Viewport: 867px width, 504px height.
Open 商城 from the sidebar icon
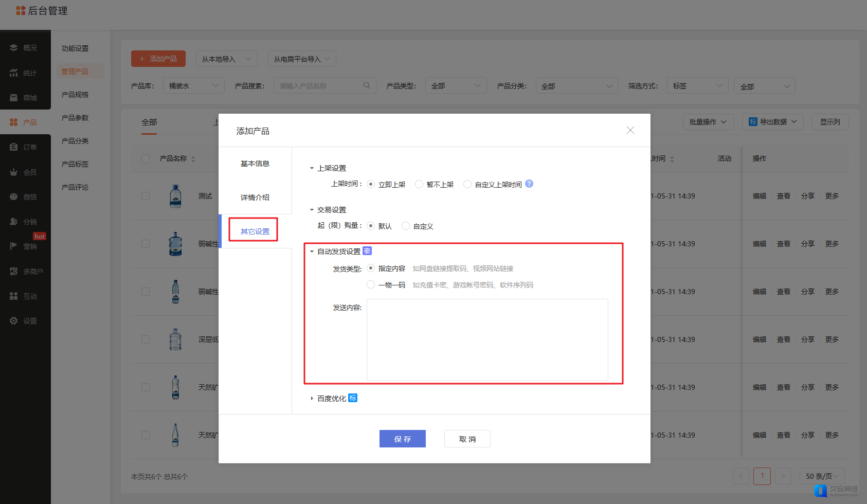pos(14,98)
